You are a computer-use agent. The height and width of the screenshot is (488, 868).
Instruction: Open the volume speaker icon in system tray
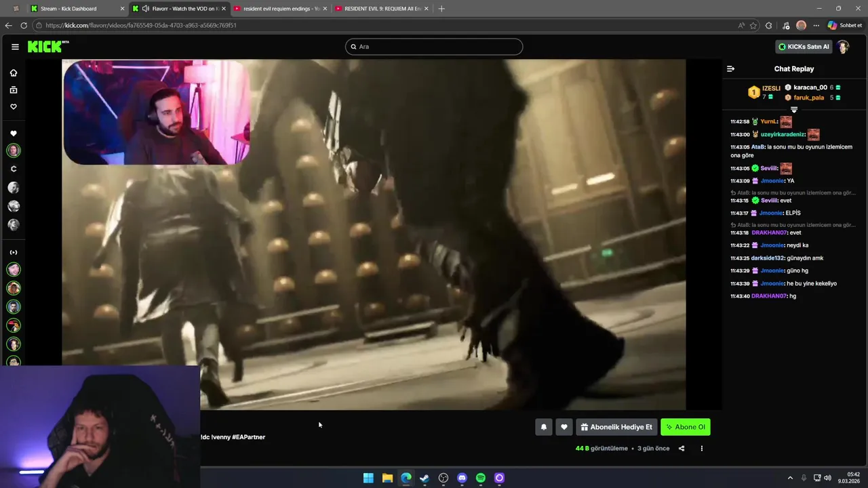828,478
